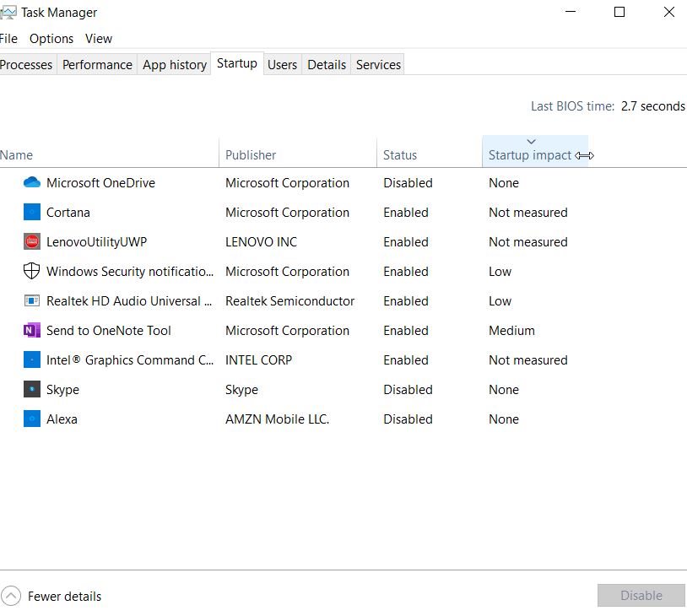687x616 pixels.
Task: Switch to the Details tab
Action: [327, 64]
